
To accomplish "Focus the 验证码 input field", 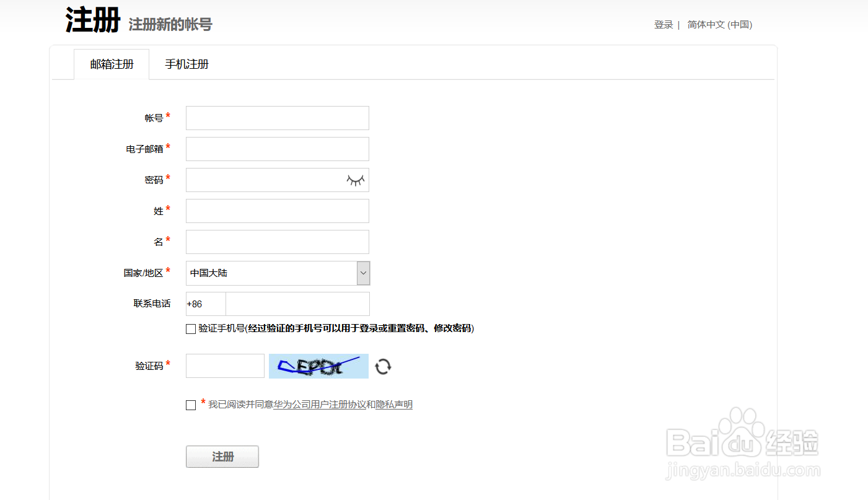I will 225,366.
